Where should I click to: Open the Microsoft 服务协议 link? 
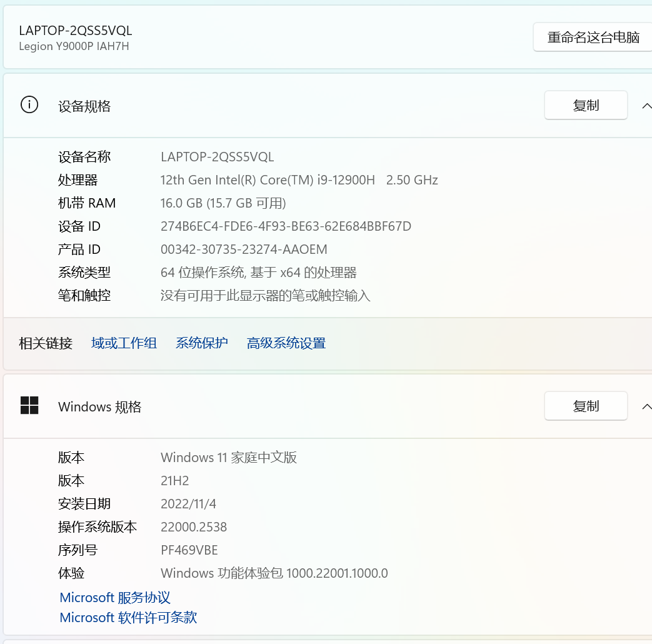point(115,597)
